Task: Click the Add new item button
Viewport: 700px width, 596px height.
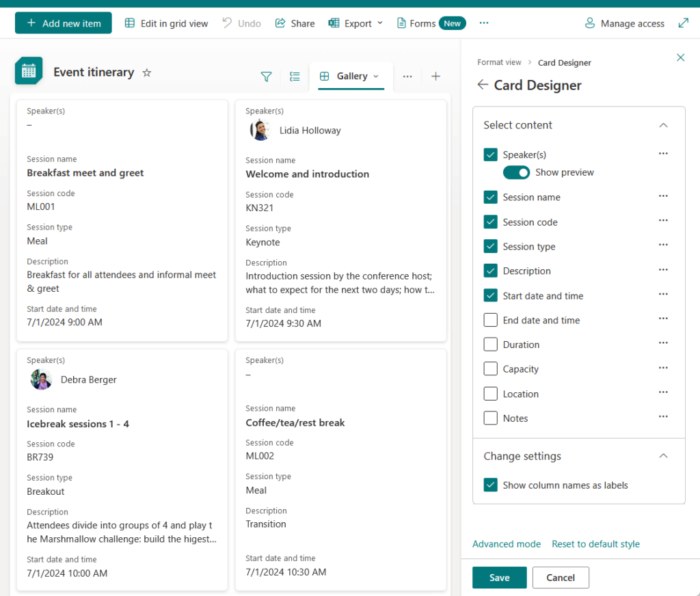Action: coord(64,23)
